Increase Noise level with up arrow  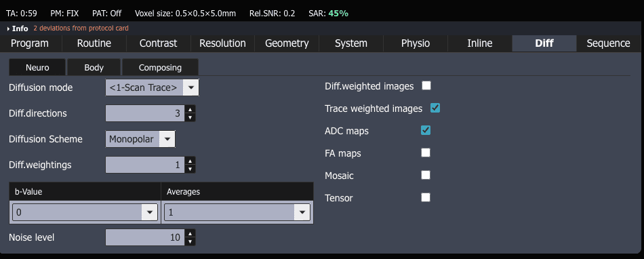pos(190,233)
